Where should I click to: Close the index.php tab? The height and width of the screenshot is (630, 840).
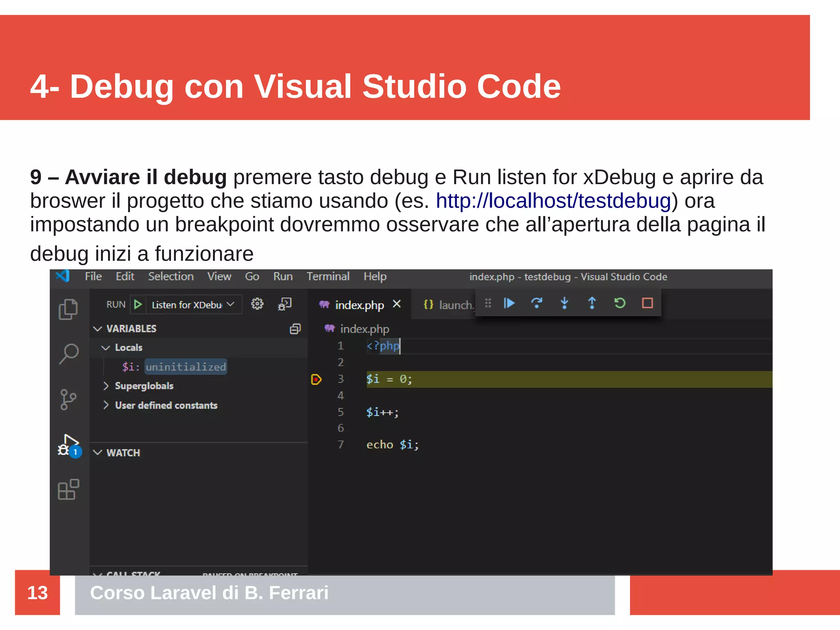397,304
